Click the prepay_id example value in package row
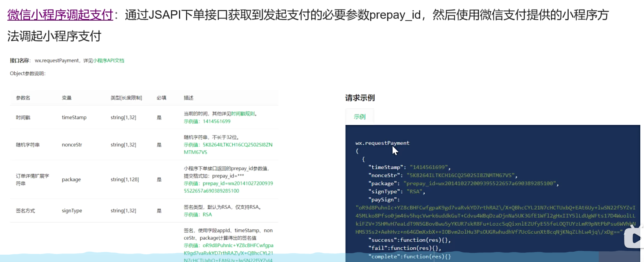The height and width of the screenshot is (262, 644). coord(228,187)
